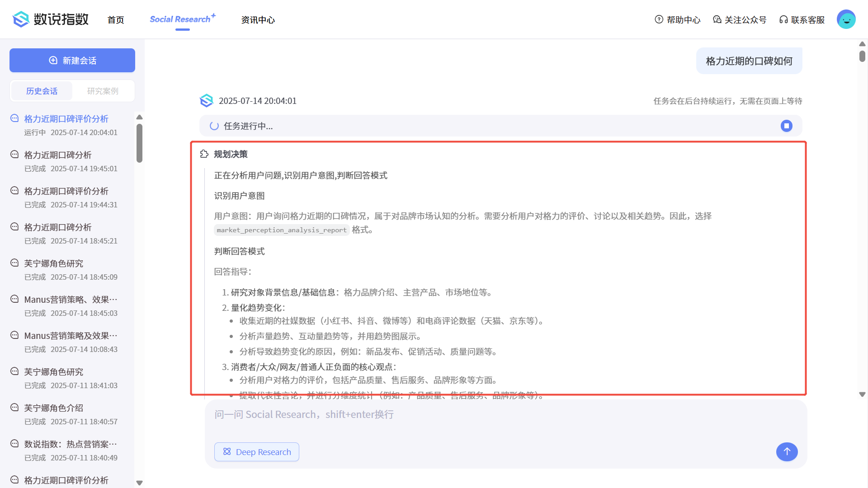The image size is (868, 488).
Task: Click main content scrollbar thumb
Action: coord(862,56)
